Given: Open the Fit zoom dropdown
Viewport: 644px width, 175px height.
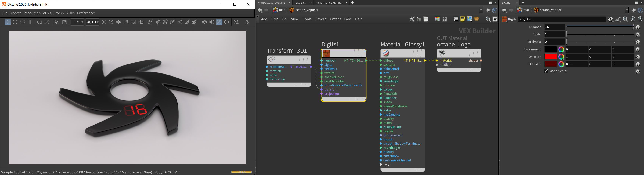Looking at the screenshot, I should pyautogui.click(x=77, y=22).
